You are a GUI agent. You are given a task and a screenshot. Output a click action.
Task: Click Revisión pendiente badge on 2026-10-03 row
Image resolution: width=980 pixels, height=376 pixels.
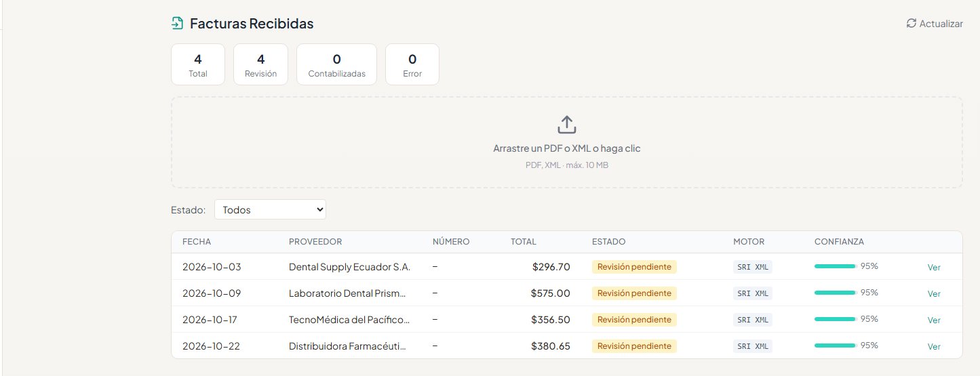click(634, 267)
